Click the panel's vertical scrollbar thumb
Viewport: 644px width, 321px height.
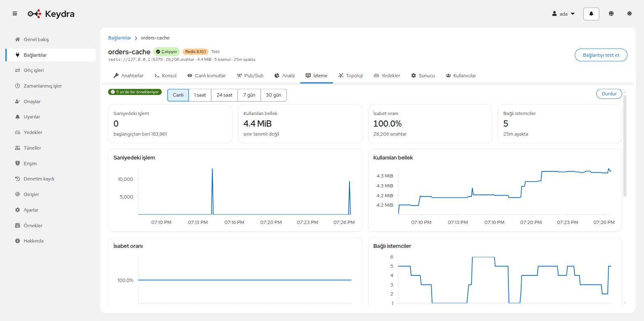pos(625,145)
